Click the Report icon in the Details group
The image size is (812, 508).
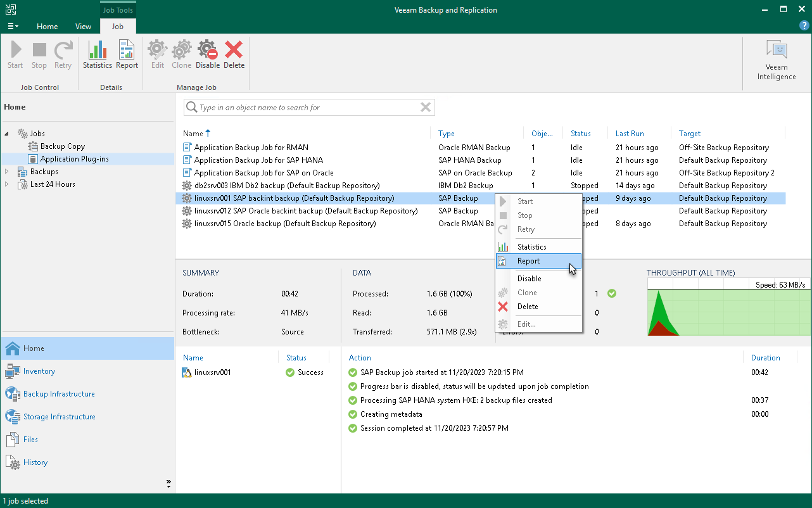126,54
